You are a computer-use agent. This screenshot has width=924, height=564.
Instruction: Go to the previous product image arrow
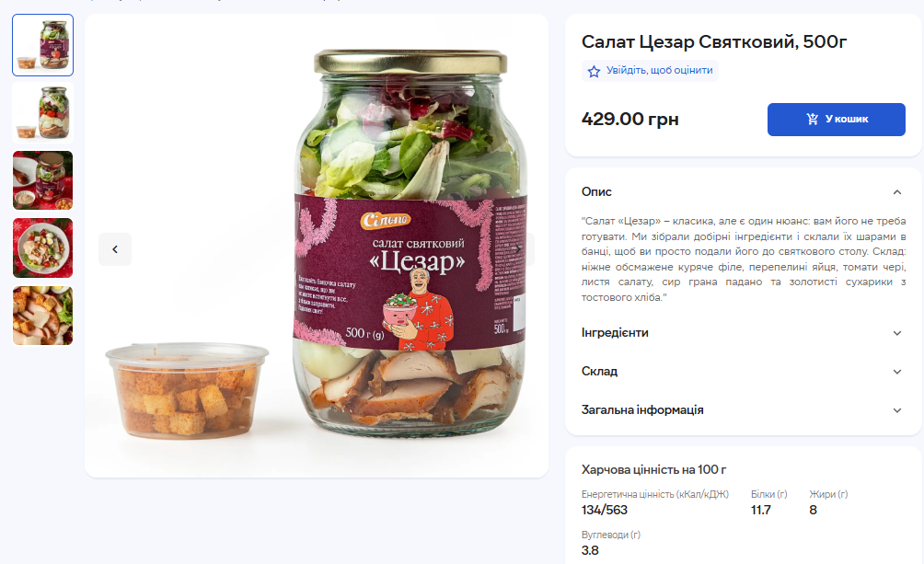[x=115, y=249]
